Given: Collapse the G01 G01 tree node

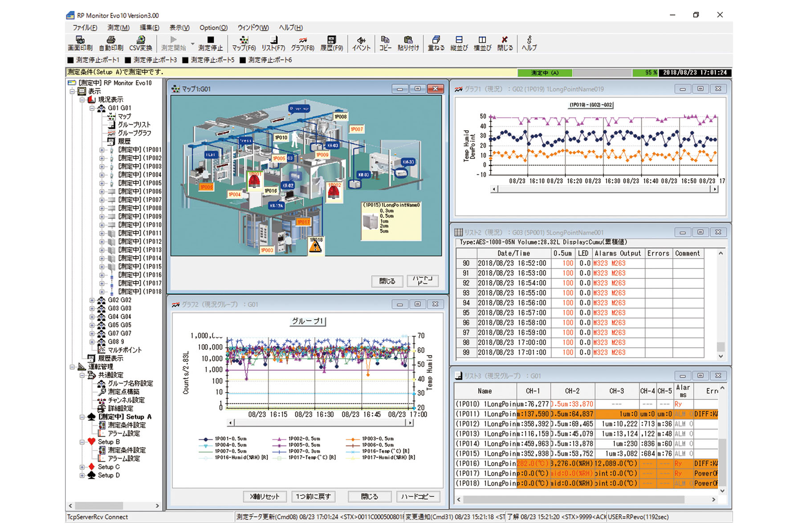Looking at the screenshot, I should click(92, 108).
